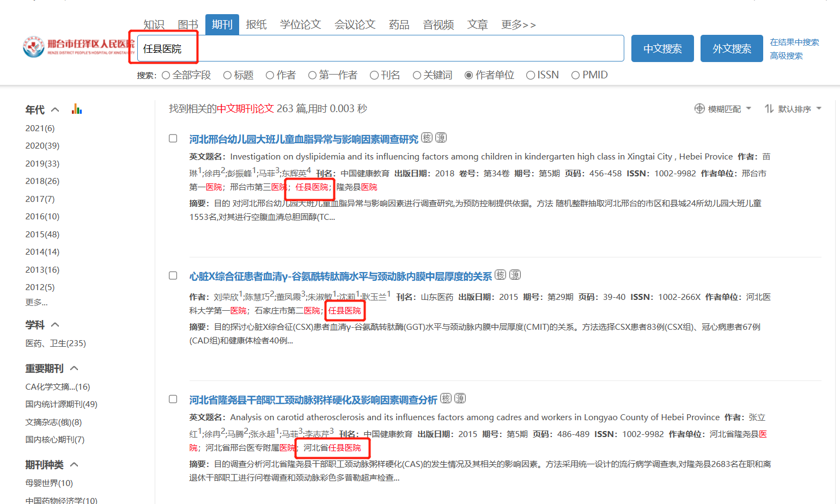This screenshot has width=840, height=504.
Task: Open article 河北邢台幼儿园大班儿童血脂异常 title
Action: tap(304, 139)
